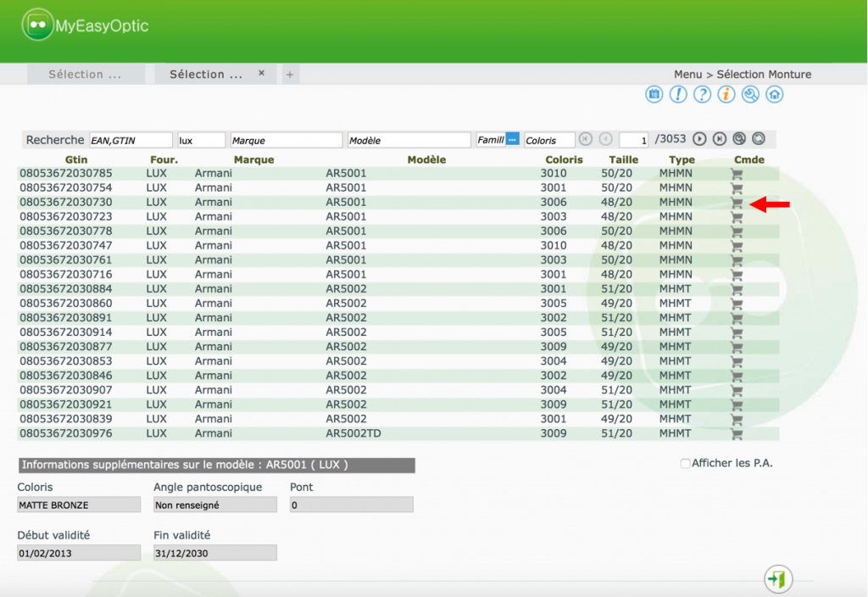Enable the Afficher les P.A. checkbox
Screen dimensions: 868x597
click(685, 464)
